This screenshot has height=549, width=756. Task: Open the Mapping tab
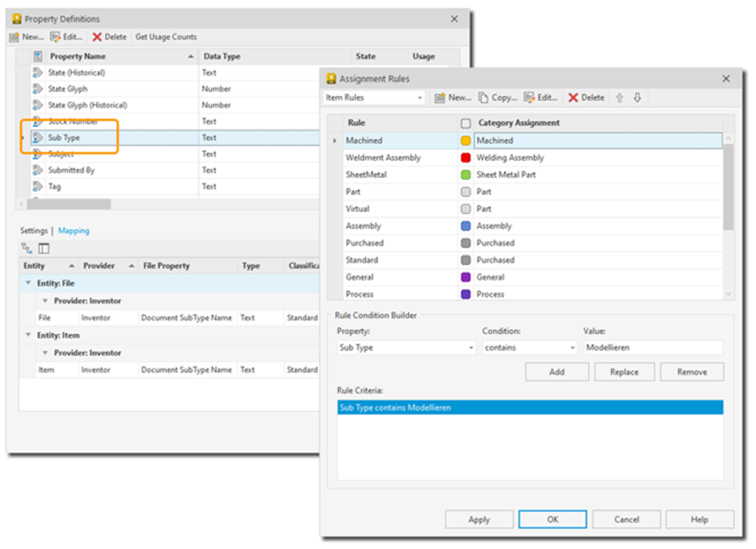(x=74, y=230)
